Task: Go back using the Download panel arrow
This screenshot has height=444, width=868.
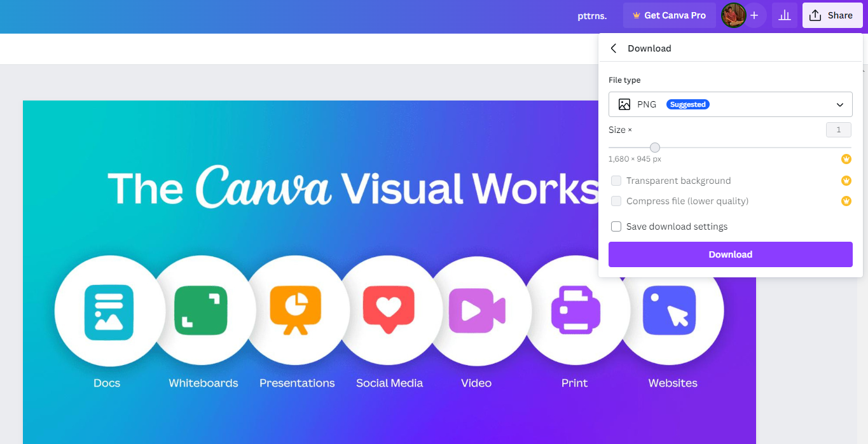Action: point(614,48)
